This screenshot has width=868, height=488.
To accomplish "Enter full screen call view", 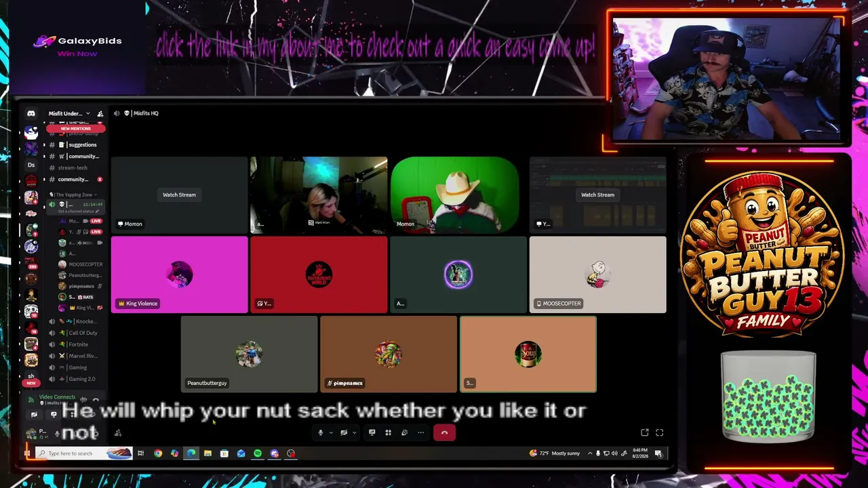I will (659, 432).
